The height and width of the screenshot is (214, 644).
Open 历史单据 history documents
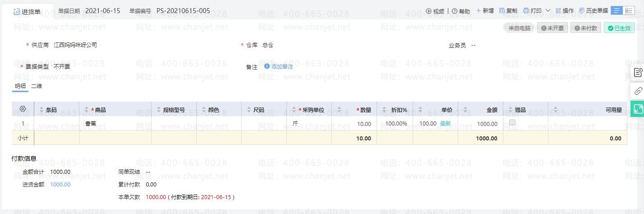click(593, 11)
